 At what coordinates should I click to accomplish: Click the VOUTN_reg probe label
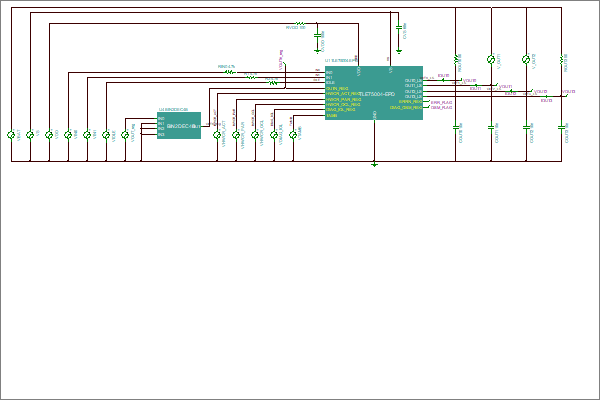pyautogui.click(x=281, y=60)
